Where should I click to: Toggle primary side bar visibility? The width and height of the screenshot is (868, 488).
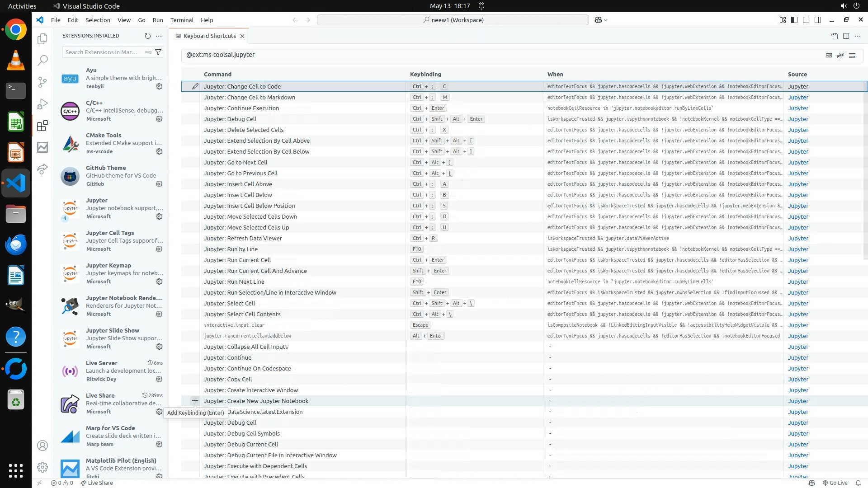coord(794,20)
